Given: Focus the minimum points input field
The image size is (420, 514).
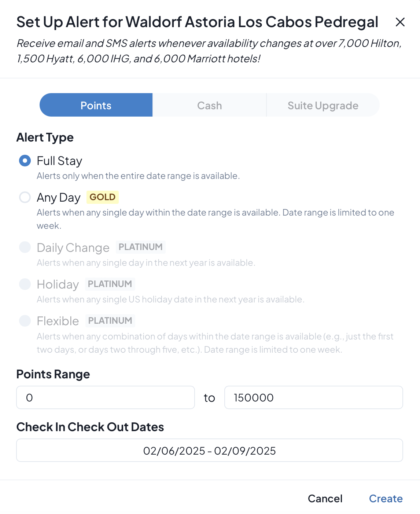Looking at the screenshot, I should (106, 397).
